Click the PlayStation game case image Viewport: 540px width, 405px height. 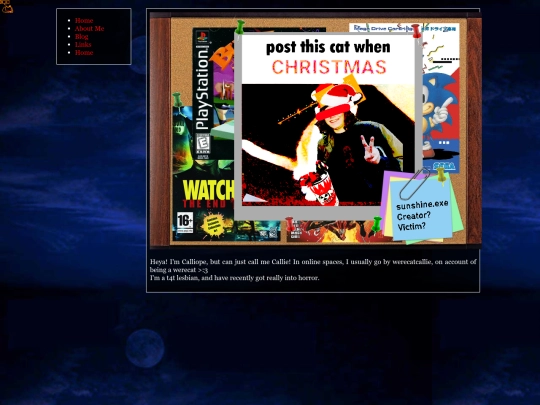coord(213,93)
